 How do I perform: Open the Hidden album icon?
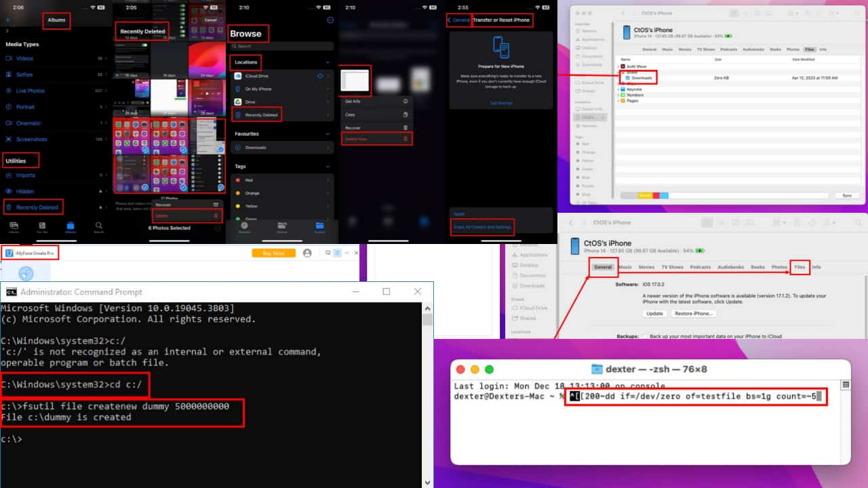tap(9, 192)
